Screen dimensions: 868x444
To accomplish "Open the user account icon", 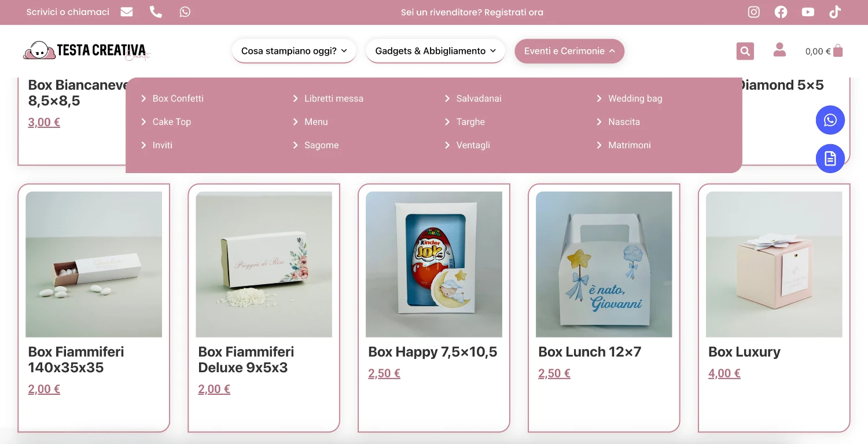I will (779, 50).
